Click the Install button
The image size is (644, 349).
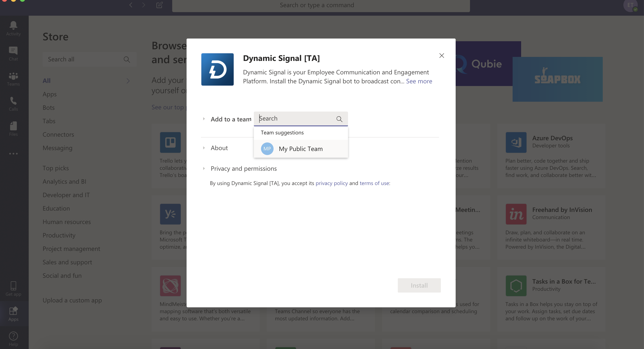point(419,285)
